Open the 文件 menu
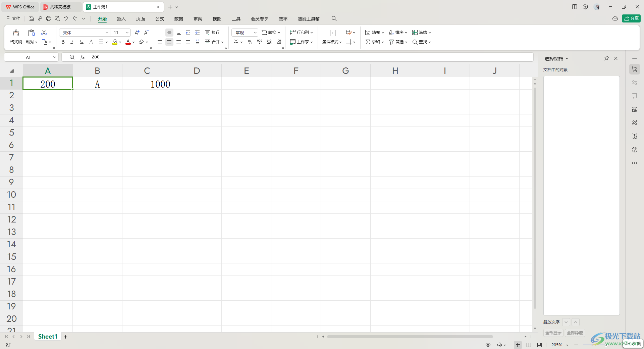644x349 pixels. tap(13, 18)
